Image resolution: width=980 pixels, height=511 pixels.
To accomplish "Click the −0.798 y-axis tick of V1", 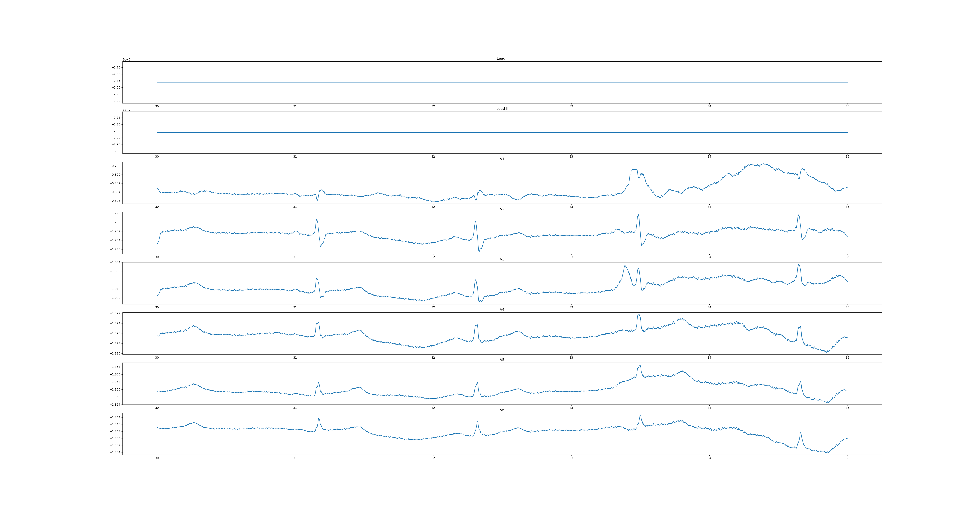I will 115,166.
